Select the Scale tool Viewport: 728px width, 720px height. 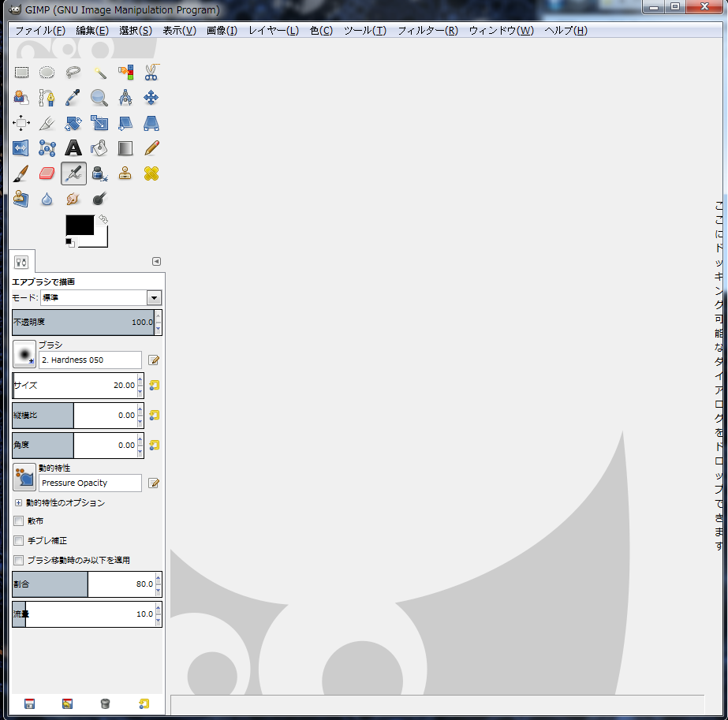[99, 123]
